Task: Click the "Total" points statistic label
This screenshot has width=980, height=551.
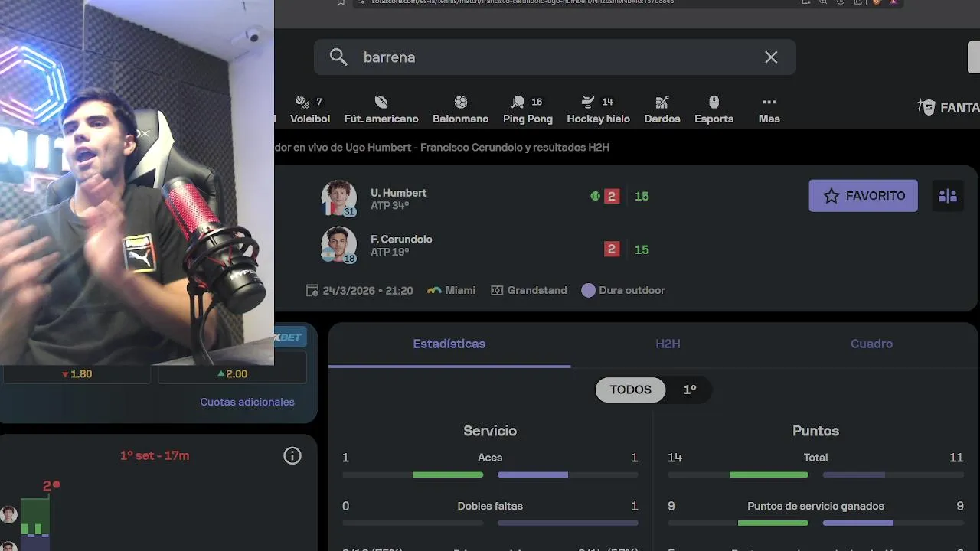Action: coord(815,458)
